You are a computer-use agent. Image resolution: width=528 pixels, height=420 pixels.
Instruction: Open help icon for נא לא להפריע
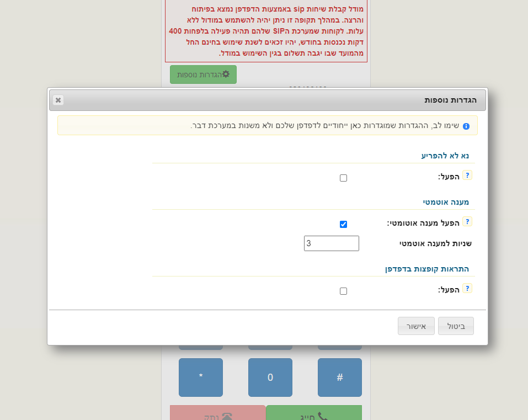click(467, 176)
